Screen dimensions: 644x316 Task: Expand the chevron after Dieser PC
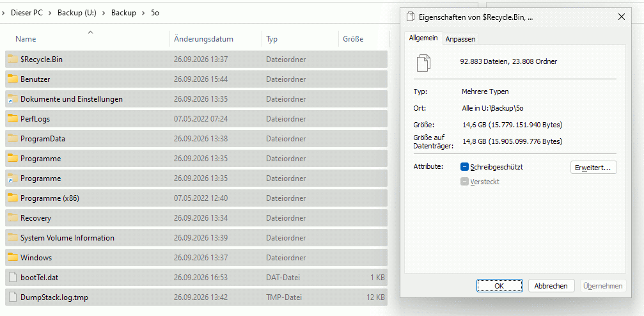[x=50, y=13]
